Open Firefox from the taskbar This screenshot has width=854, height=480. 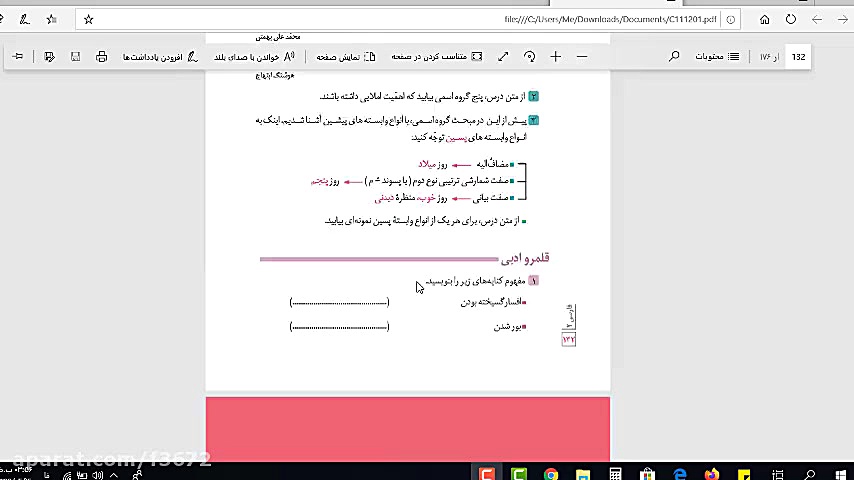712,474
